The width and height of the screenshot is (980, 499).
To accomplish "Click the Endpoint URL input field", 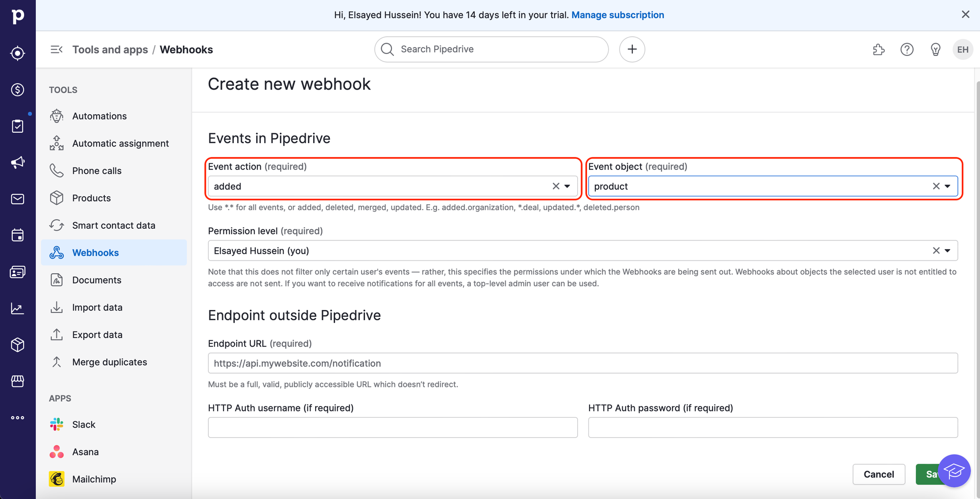I will pos(583,363).
